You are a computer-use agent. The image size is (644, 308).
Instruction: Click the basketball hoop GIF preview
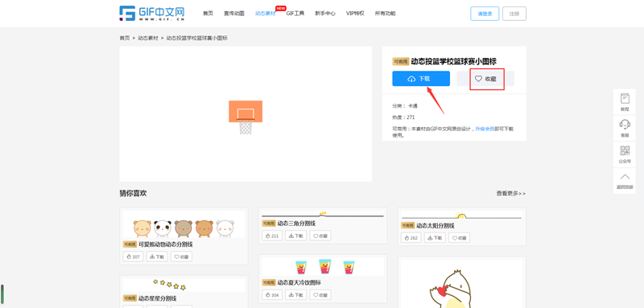pos(246,114)
